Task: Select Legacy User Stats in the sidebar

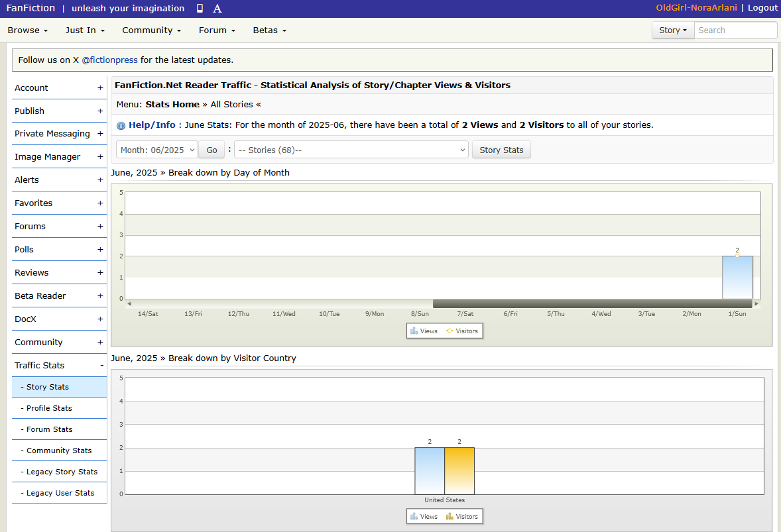Action: (59, 493)
